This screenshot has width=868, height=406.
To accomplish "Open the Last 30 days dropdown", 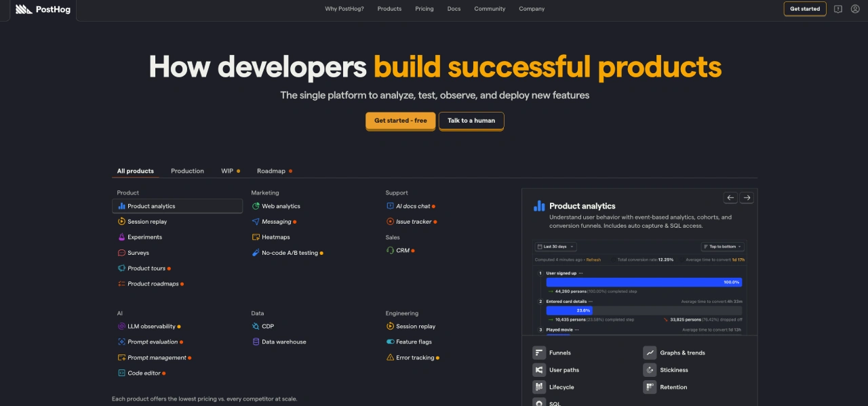I will [555, 247].
